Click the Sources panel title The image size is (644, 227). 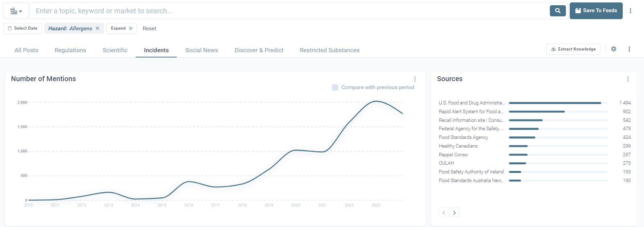tap(450, 79)
